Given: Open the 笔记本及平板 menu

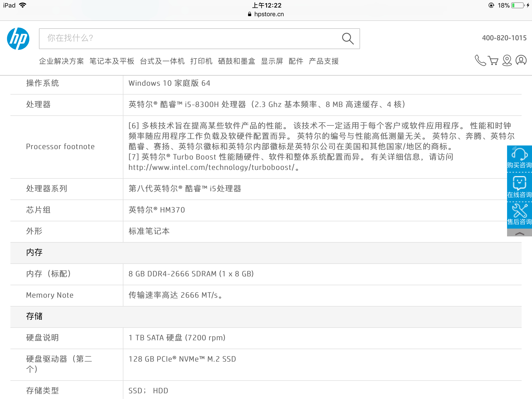Looking at the screenshot, I should point(112,61).
